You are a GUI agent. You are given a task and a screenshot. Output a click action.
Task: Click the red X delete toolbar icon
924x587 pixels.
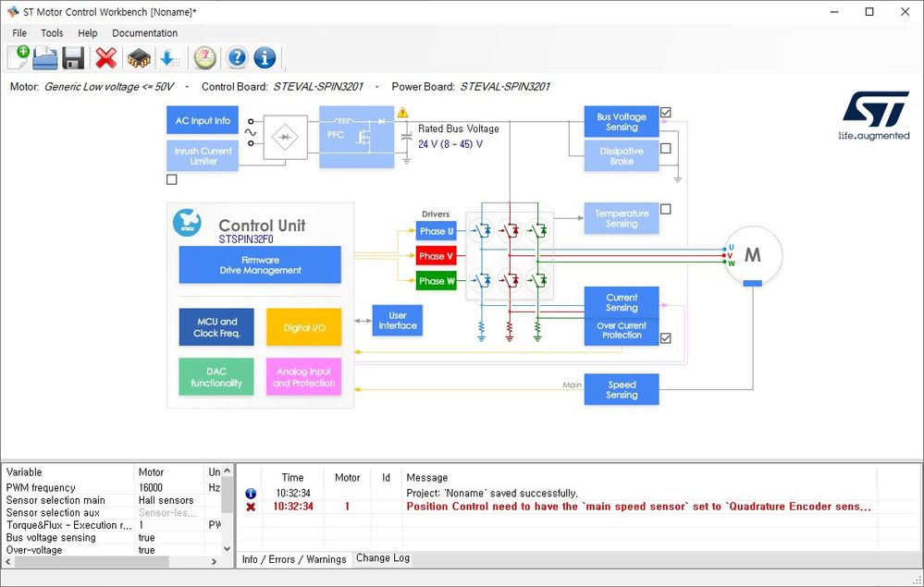[x=106, y=57]
